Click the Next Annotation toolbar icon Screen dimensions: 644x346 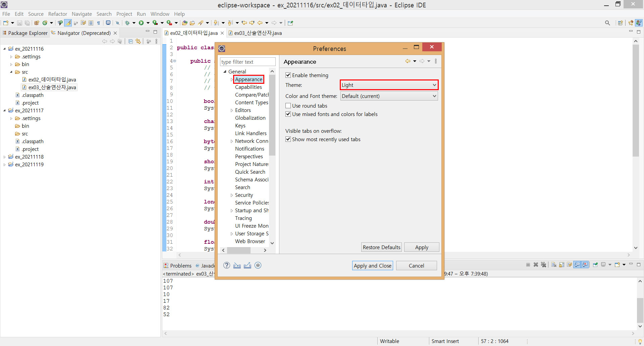(x=216, y=23)
